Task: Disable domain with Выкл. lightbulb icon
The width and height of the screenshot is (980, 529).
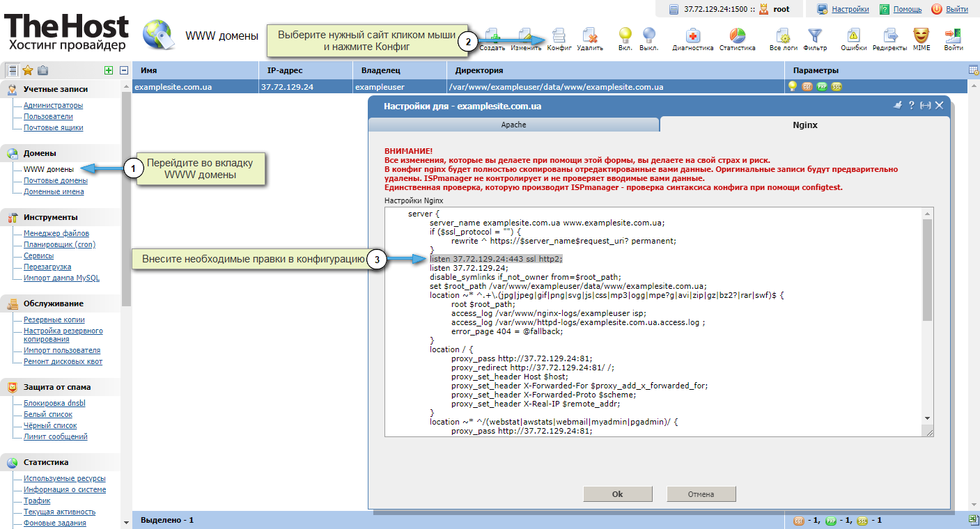Action: (x=648, y=39)
